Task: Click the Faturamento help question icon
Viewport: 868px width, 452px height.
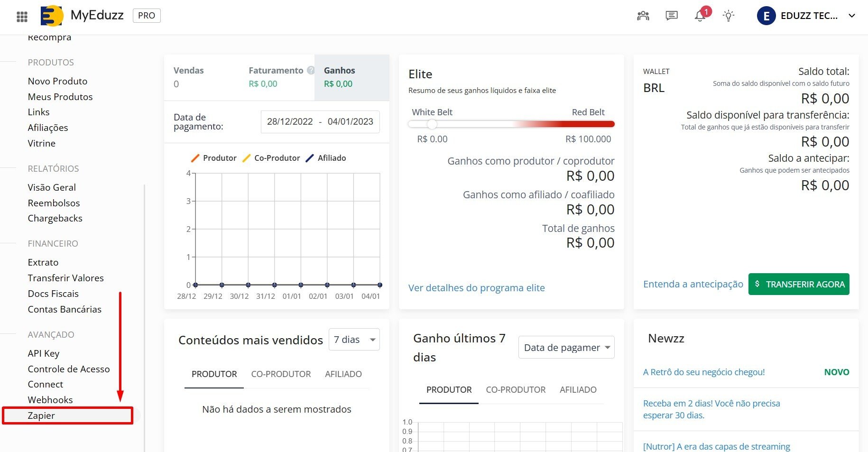Action: (x=311, y=70)
